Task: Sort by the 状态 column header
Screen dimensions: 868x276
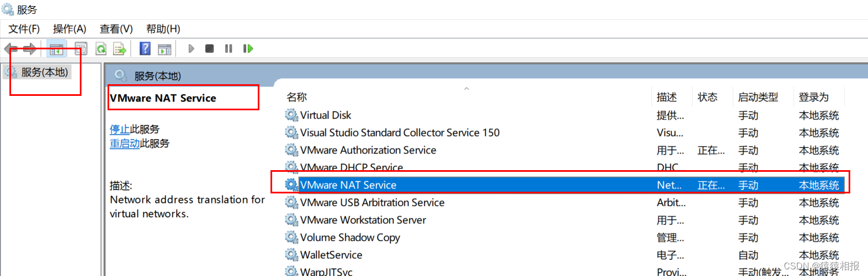Action: pos(708,97)
